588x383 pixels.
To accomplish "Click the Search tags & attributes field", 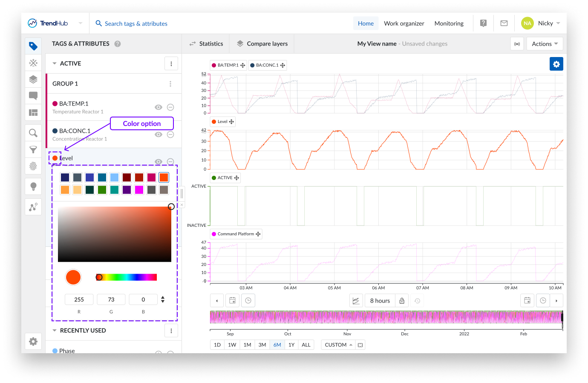I will 136,24.
